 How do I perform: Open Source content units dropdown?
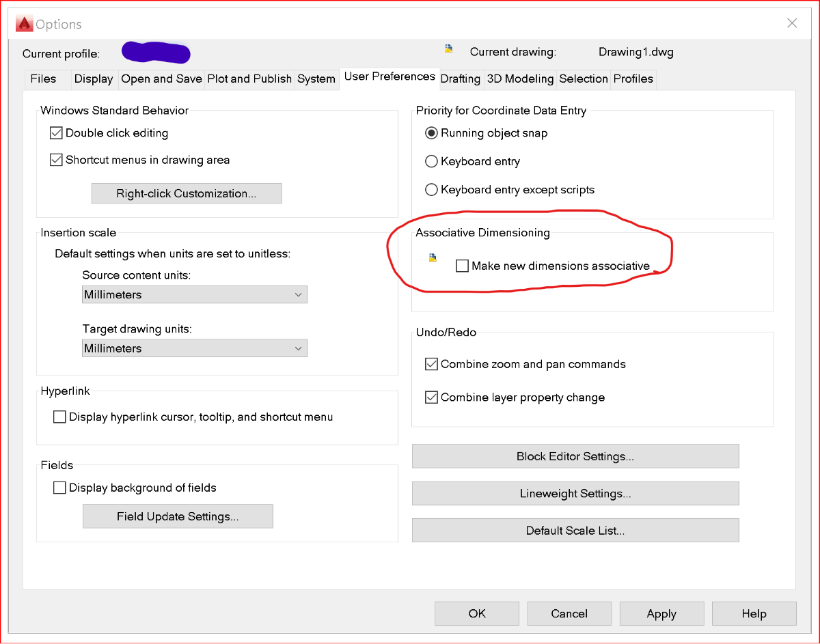point(195,294)
